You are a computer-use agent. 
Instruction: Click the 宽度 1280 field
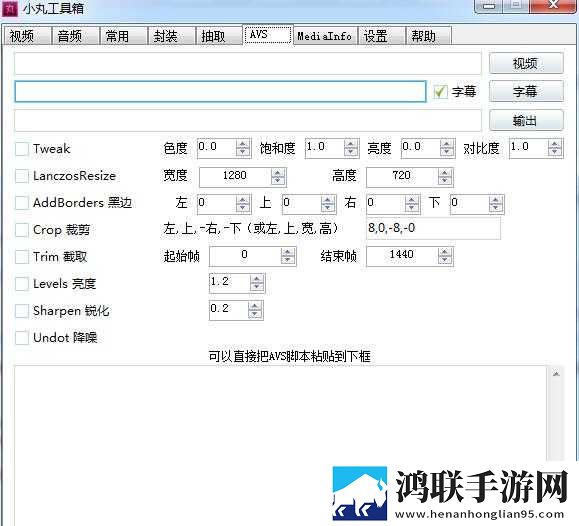[x=235, y=177]
